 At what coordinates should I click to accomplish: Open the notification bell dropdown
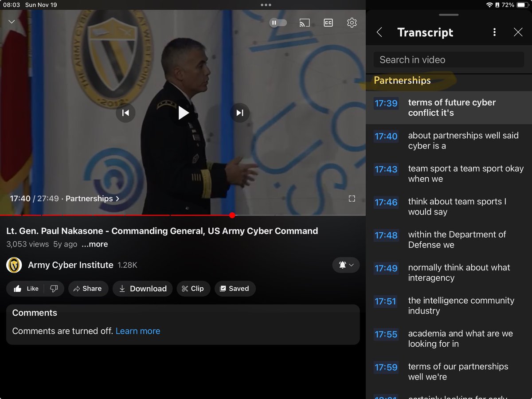346,265
